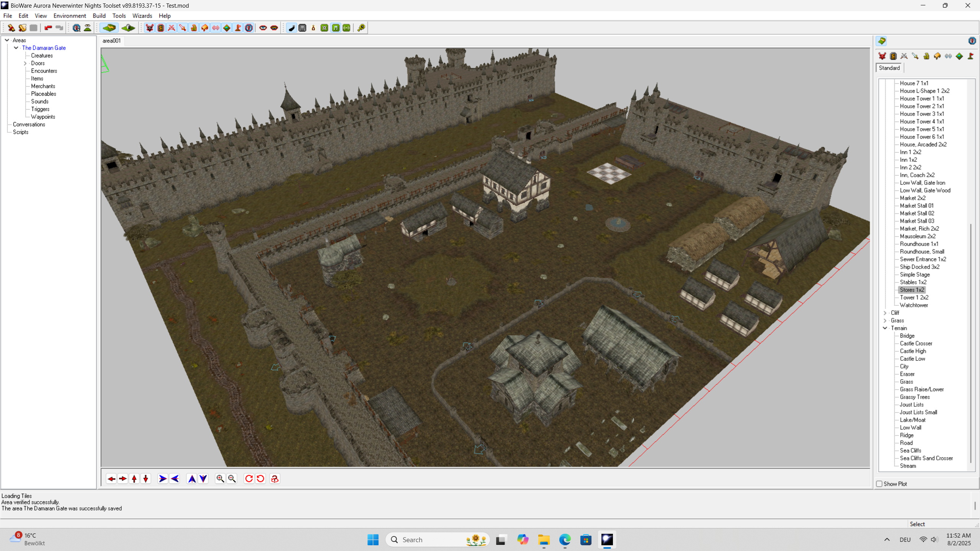This screenshot has width=980, height=551.
Task: Expand the Grass palette group
Action: click(885, 321)
